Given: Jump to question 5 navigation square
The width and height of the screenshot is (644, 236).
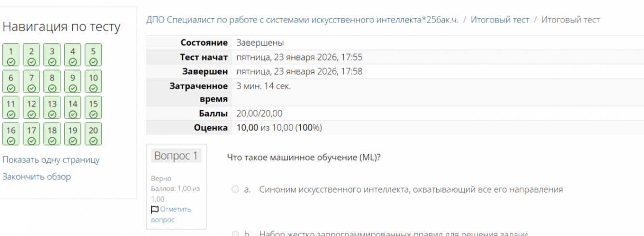Looking at the screenshot, I should pyautogui.click(x=93, y=55).
